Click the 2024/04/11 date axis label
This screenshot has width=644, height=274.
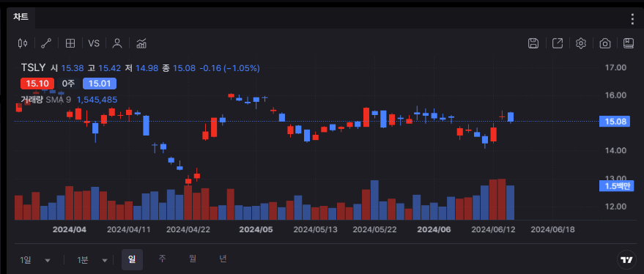click(128, 229)
